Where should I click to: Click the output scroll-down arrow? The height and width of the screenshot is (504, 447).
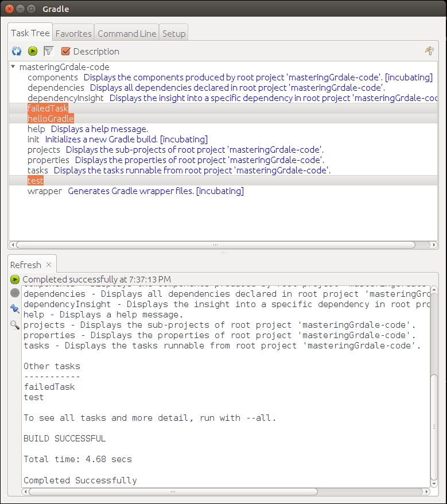[x=434, y=484]
